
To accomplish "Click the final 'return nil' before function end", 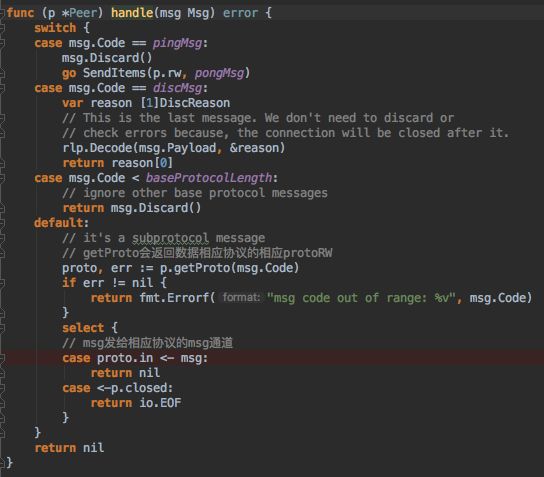I will click(x=69, y=448).
